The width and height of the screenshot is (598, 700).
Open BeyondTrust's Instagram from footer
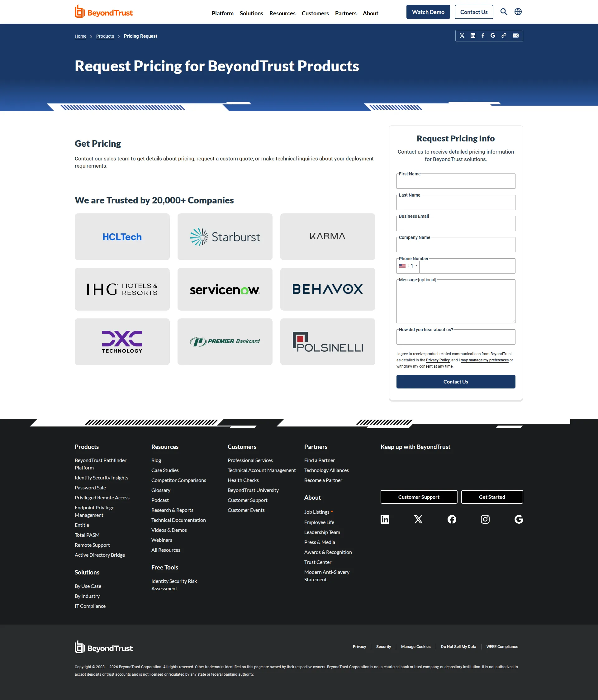pyautogui.click(x=485, y=519)
